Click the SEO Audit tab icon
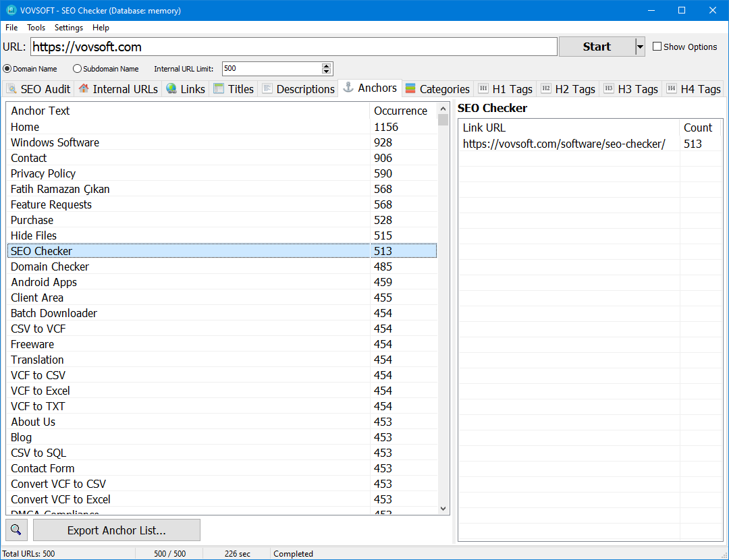 coord(11,88)
